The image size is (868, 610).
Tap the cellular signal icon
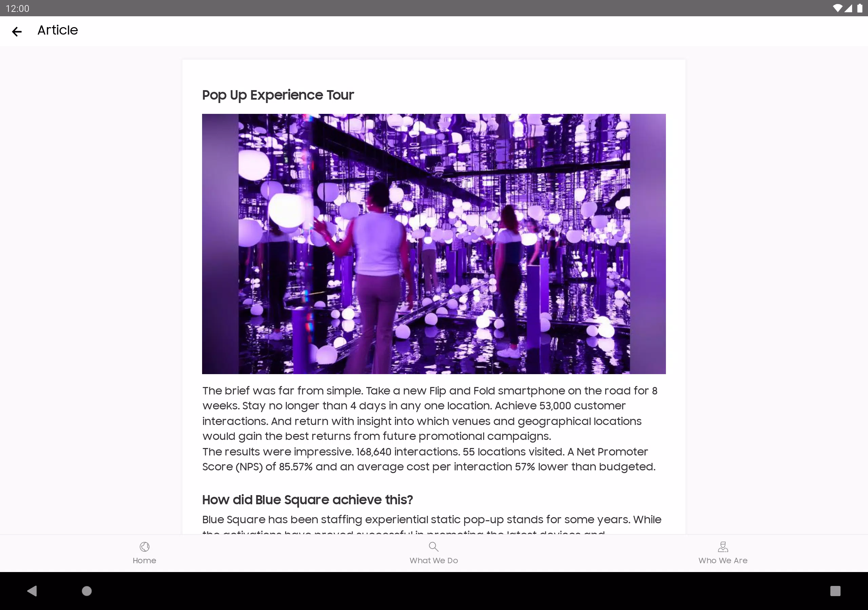(848, 8)
